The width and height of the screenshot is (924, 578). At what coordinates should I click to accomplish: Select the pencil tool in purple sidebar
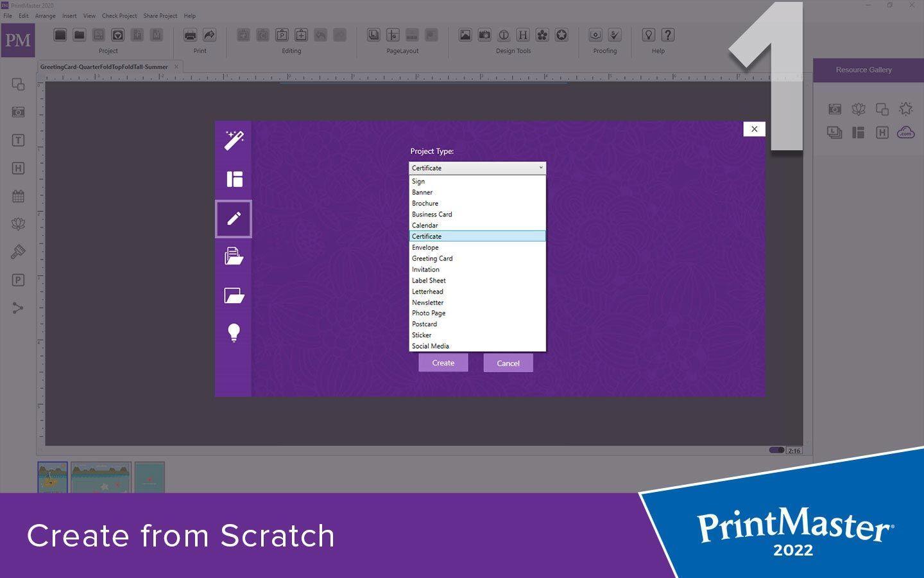coord(234,218)
